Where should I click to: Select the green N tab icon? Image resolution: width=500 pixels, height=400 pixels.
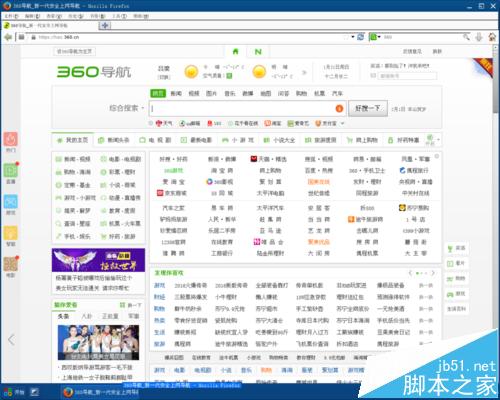pyautogui.click(x=258, y=52)
